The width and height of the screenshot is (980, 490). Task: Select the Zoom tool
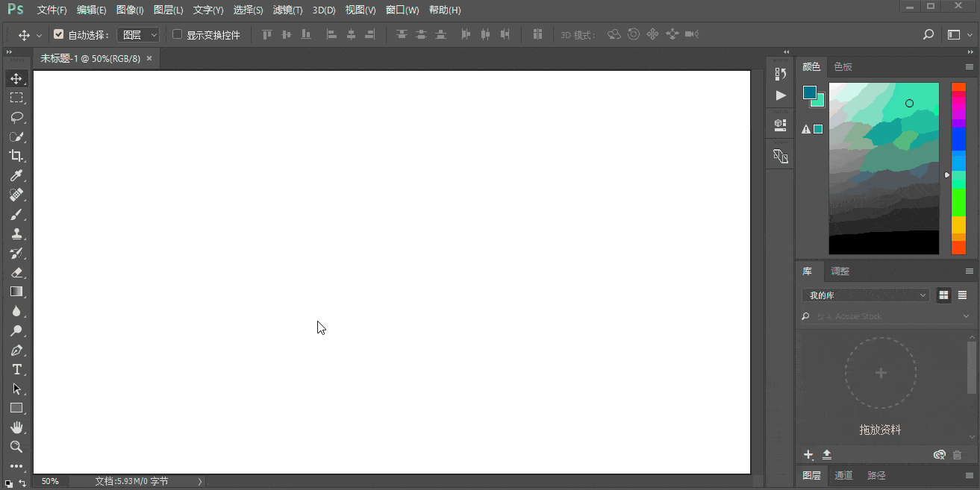[x=16, y=447]
